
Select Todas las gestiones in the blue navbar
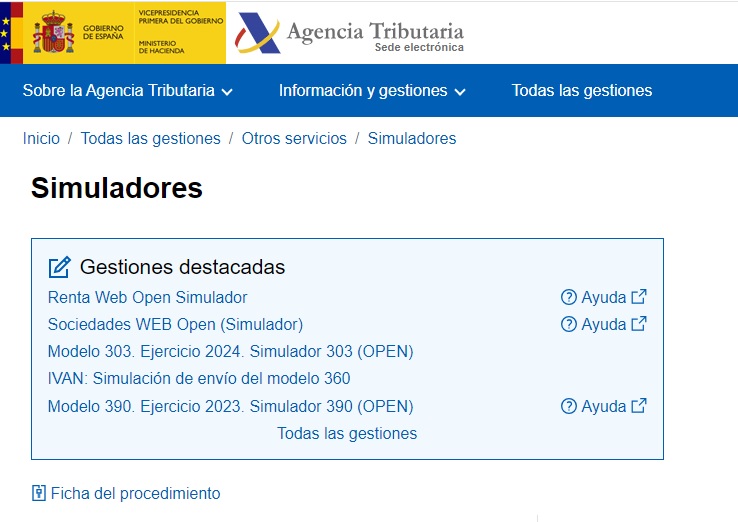coord(582,90)
